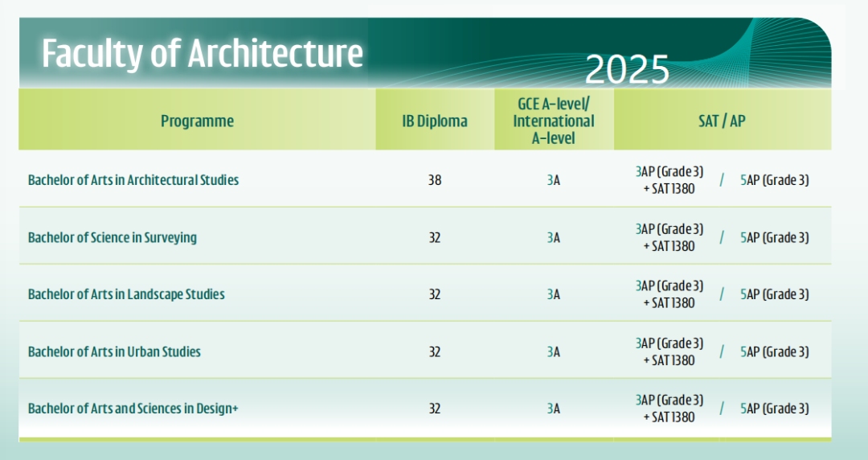The height and width of the screenshot is (460, 868).
Task: Click 3AP + SAT 1380 for Architectural Studies
Action: [669, 180]
